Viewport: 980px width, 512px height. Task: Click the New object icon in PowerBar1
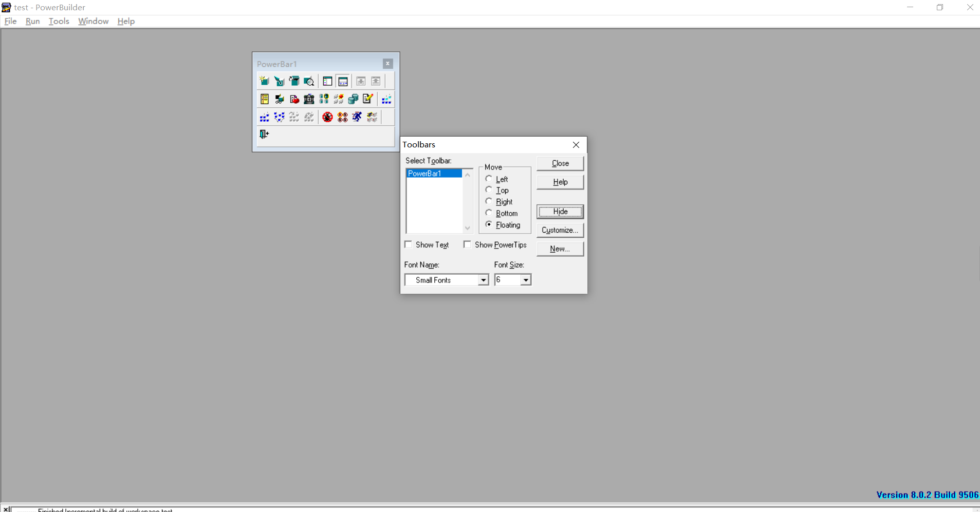tap(264, 81)
